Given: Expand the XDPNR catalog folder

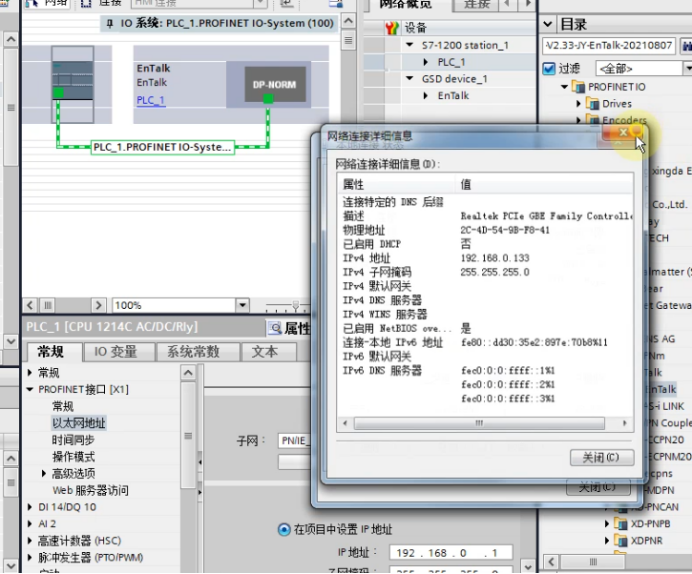Looking at the screenshot, I should [x=607, y=540].
